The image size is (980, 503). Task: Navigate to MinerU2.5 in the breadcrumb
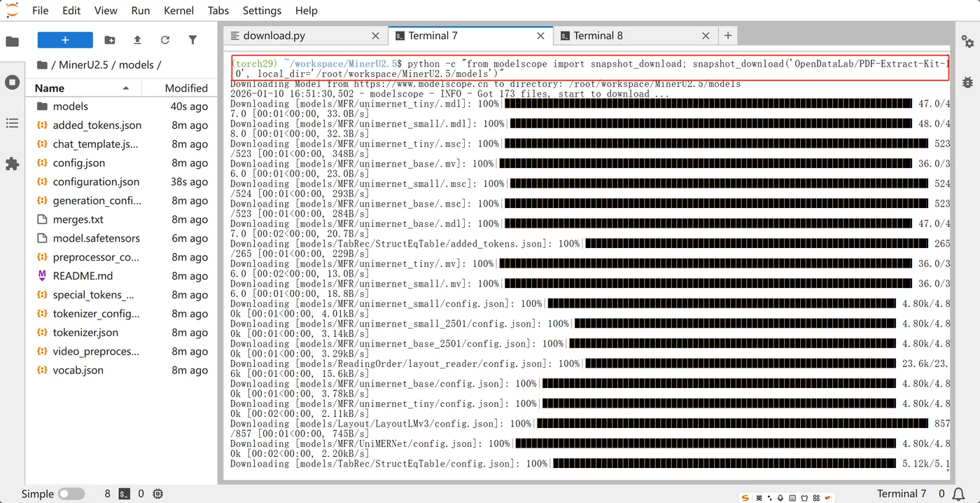click(84, 65)
